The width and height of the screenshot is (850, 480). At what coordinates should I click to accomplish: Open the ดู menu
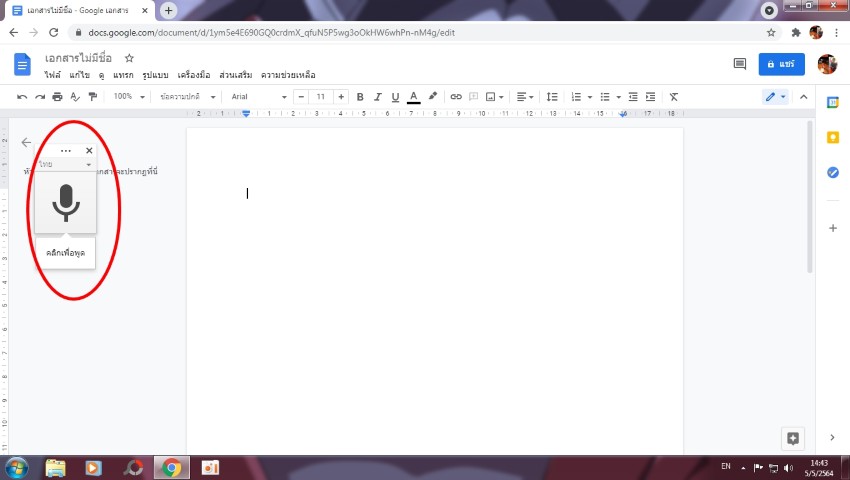[x=101, y=75]
